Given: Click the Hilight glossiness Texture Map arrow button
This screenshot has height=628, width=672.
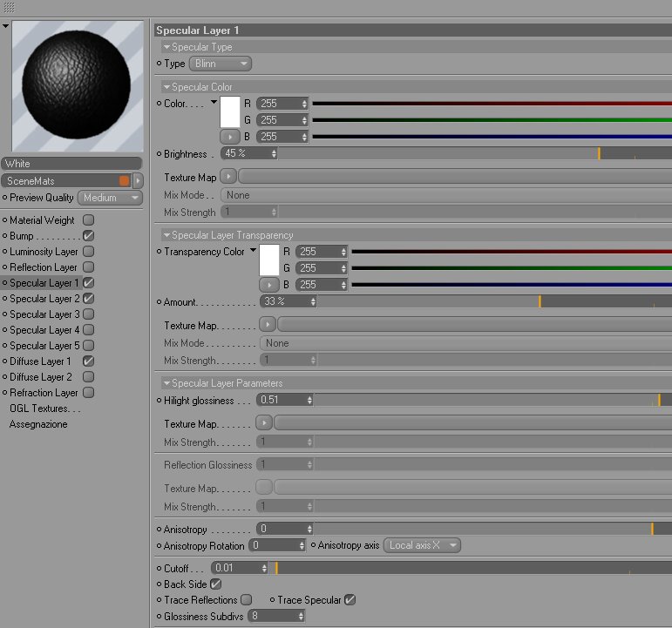Looking at the screenshot, I should [264, 422].
